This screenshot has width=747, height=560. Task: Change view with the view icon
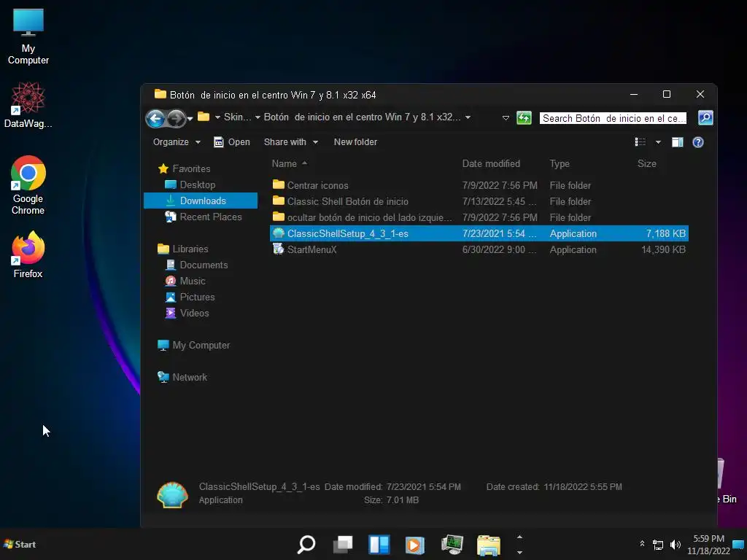640,142
